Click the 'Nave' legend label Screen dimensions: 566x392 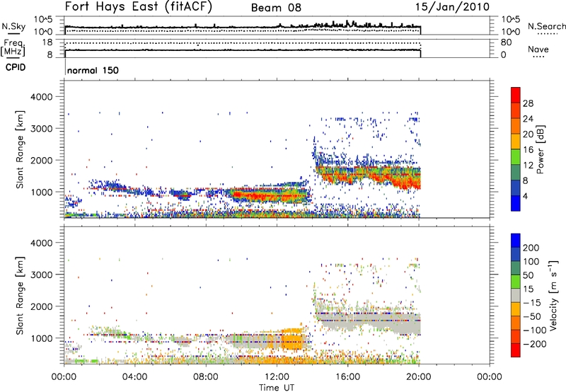pyautogui.click(x=538, y=49)
